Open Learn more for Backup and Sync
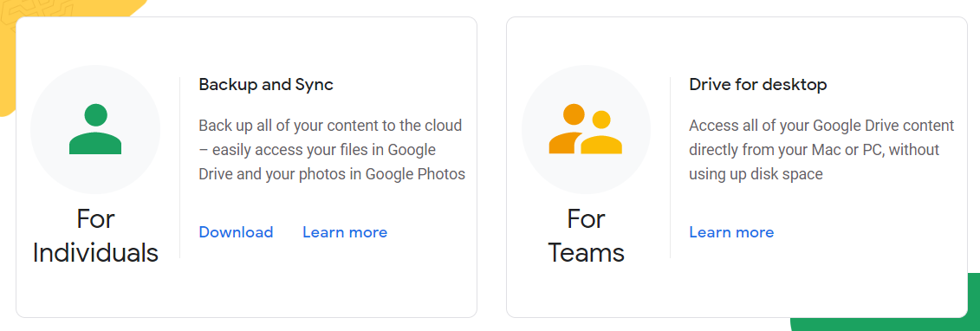The height and width of the screenshot is (331, 980). tap(345, 232)
